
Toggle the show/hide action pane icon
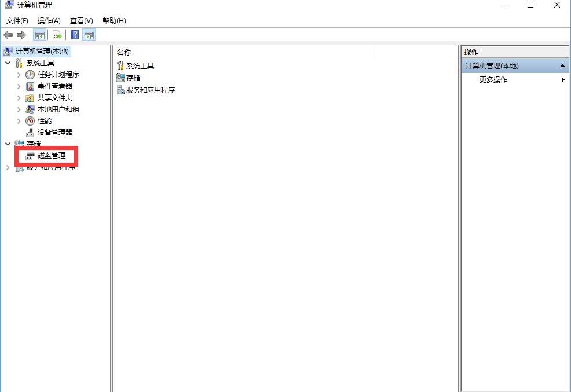point(89,35)
